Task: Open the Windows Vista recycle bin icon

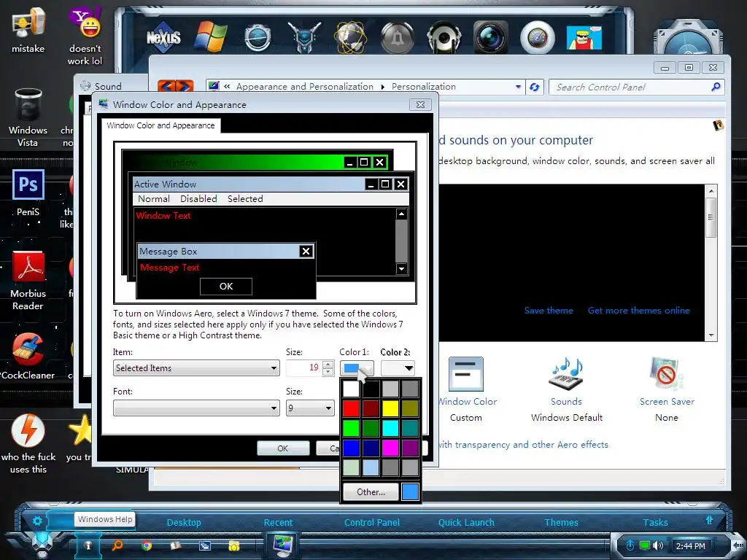Action: pos(28,117)
